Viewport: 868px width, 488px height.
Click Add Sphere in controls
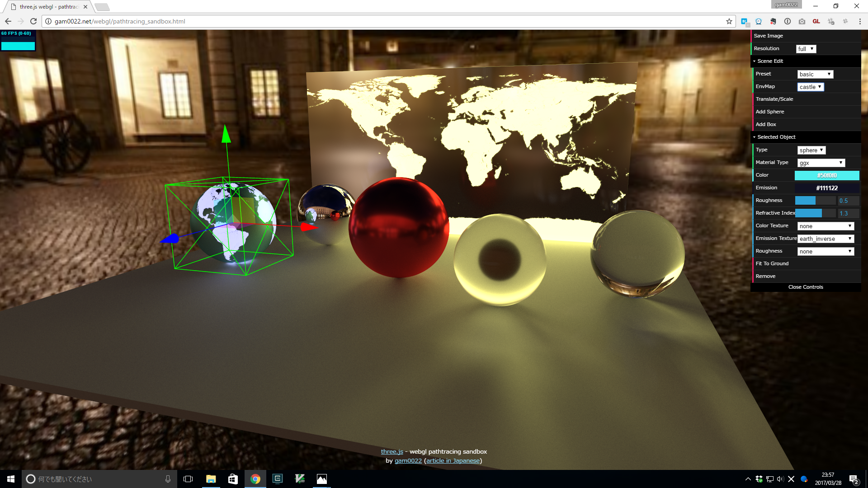coord(769,112)
